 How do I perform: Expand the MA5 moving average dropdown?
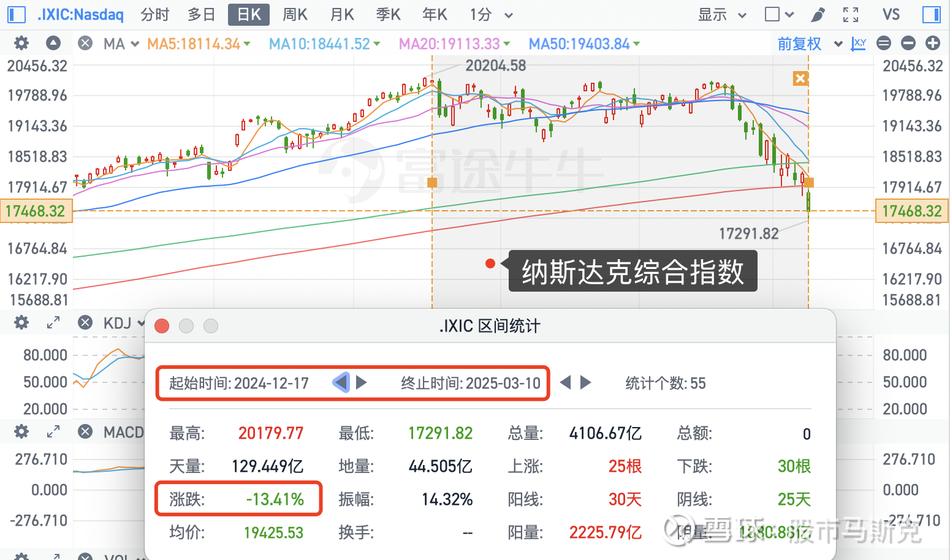click(248, 44)
